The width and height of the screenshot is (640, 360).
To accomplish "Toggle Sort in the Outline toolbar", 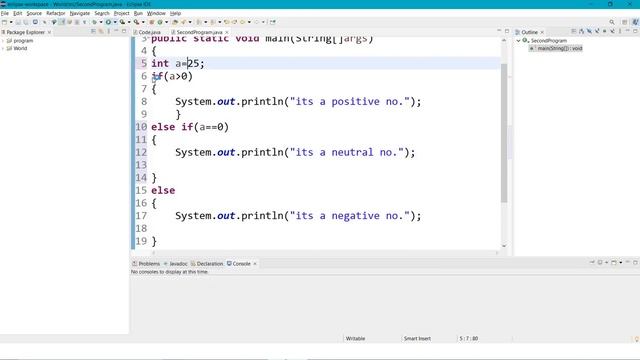I will coord(582,31).
